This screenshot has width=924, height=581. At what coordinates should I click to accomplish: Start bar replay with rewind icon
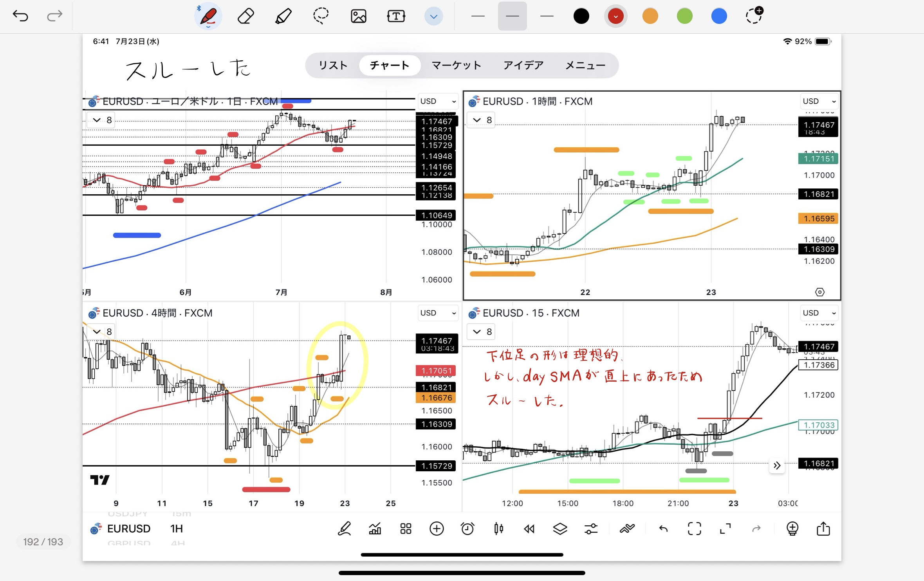[529, 529]
